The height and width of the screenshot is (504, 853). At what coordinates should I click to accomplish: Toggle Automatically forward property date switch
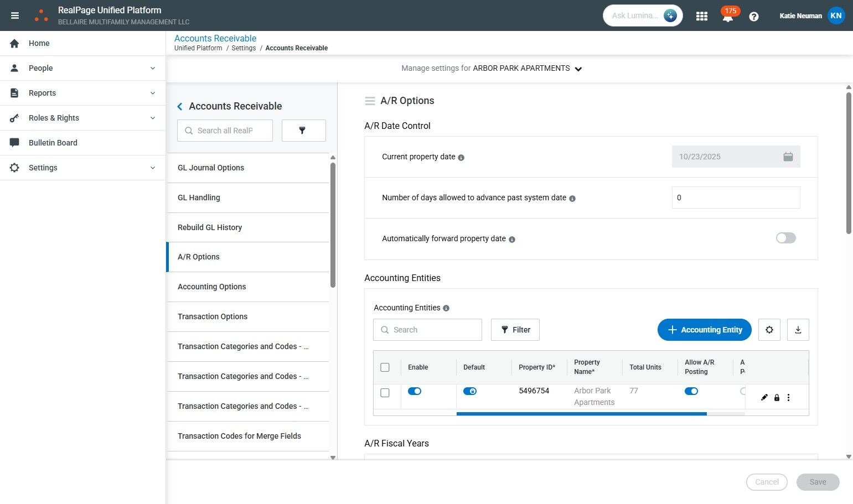click(x=785, y=238)
